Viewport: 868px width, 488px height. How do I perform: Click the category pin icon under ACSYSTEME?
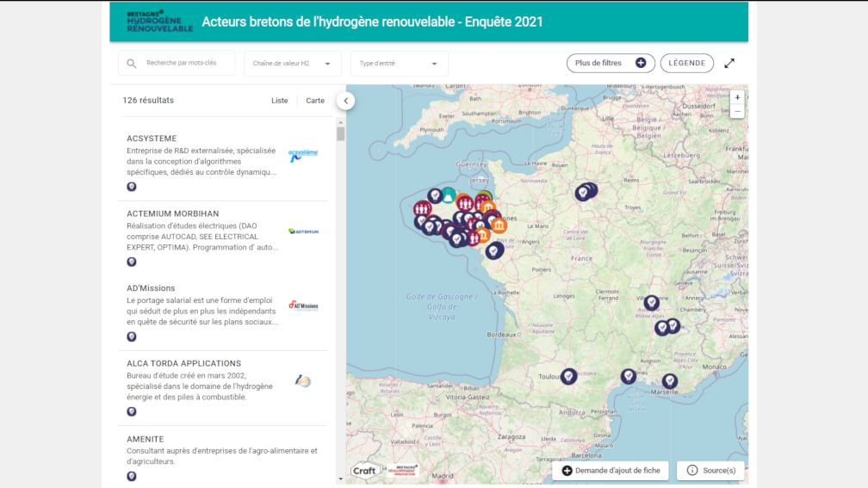point(132,187)
